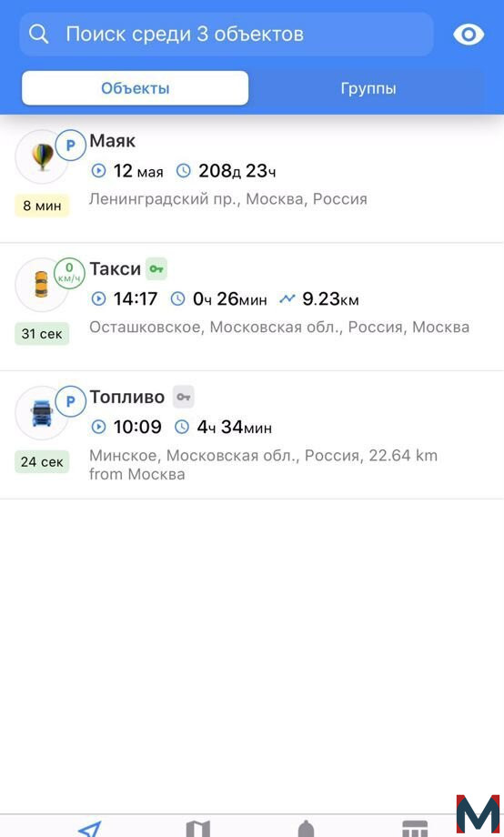
Task: Open the Такси object entry
Action: [252, 307]
